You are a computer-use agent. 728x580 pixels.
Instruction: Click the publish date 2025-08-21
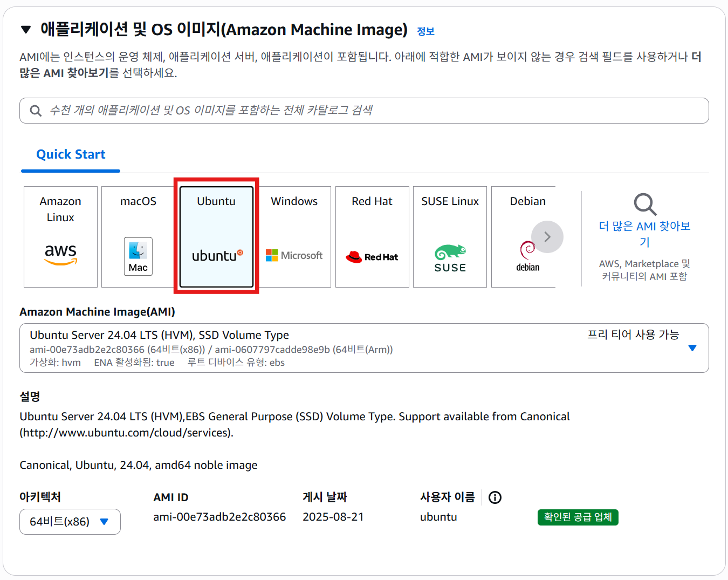tap(333, 517)
